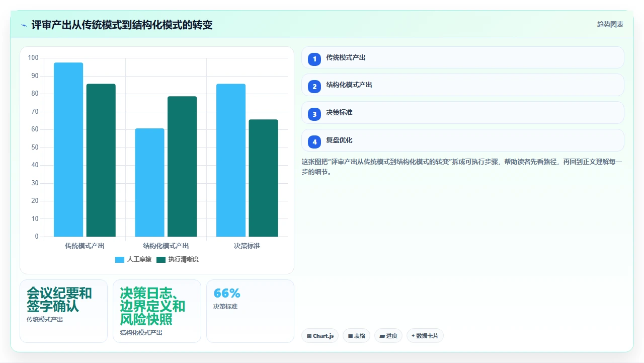
Task: Click the 100 y-axis value
Action: 33,58
